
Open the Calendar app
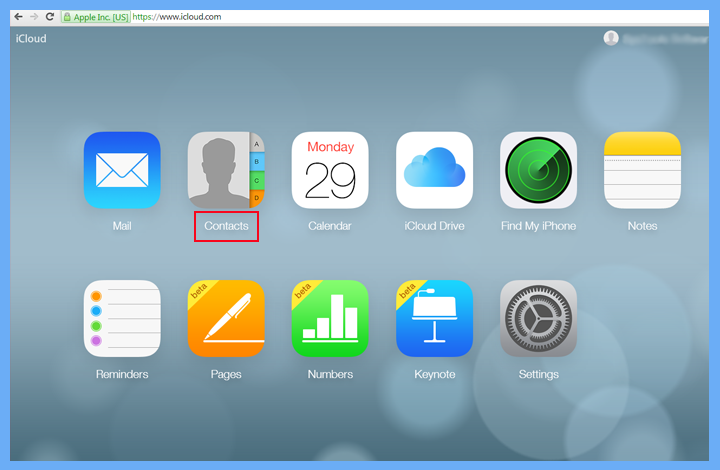pos(330,170)
